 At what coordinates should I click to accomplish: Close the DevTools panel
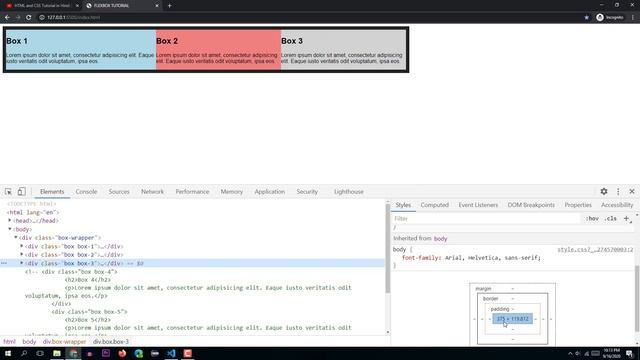(x=632, y=191)
